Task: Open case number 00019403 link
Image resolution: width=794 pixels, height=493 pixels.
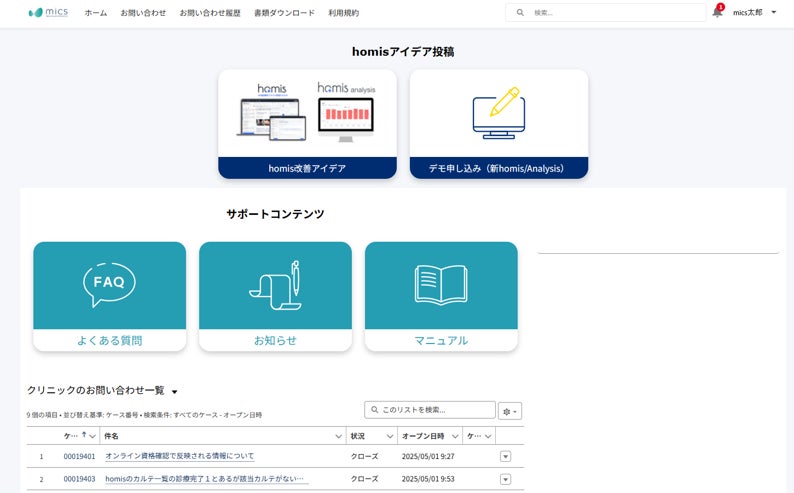Action: click(79, 479)
